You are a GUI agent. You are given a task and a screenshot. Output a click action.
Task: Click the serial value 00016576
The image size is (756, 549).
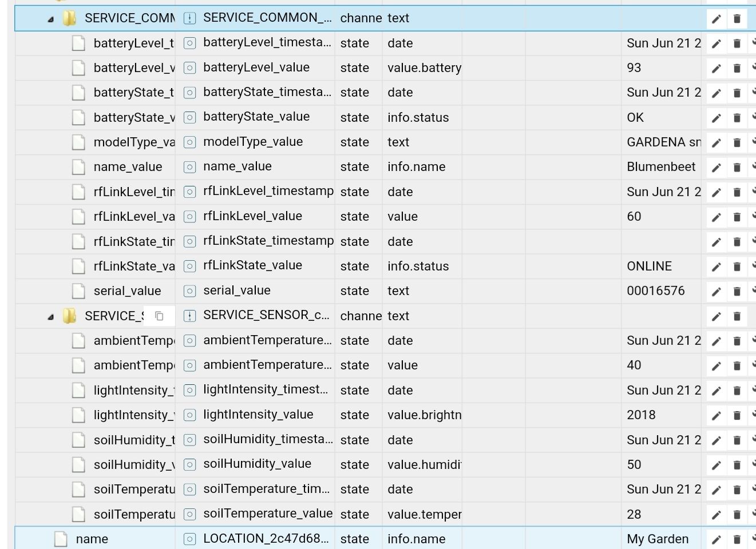tap(656, 291)
